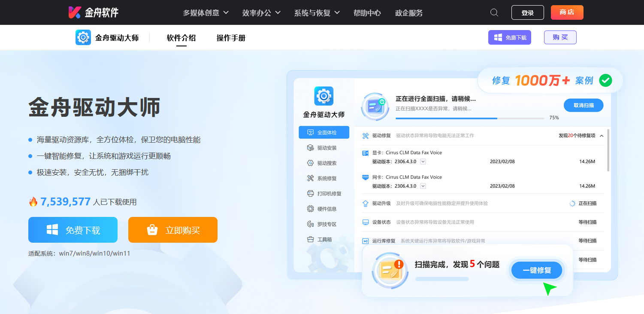
Task: Click the 全面体检 sidebar icon
Action: 311,133
